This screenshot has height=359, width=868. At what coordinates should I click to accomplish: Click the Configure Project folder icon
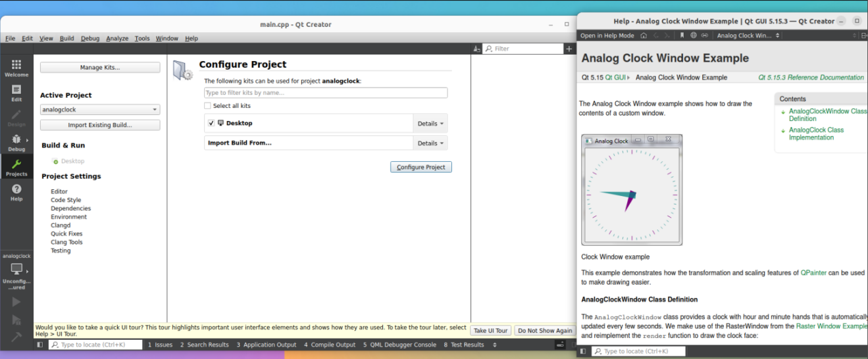[x=182, y=70]
